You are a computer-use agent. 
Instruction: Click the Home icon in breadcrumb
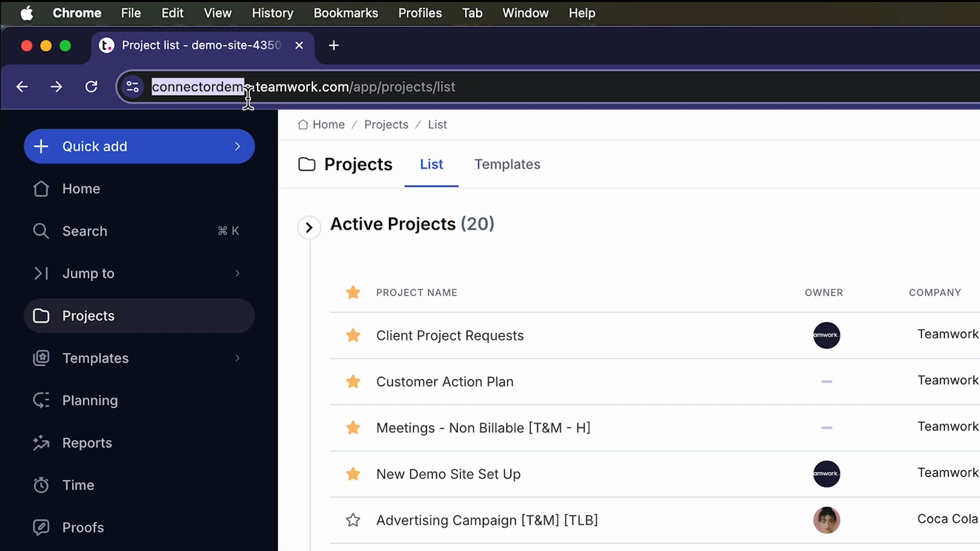tap(303, 124)
